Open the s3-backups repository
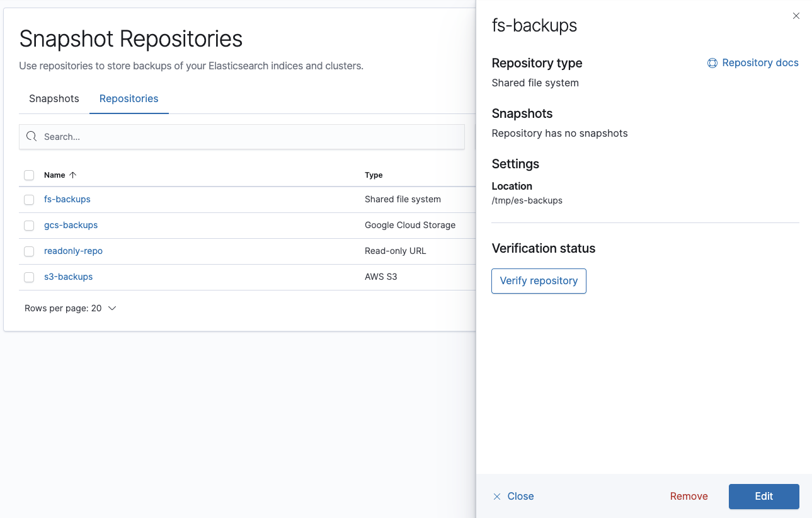This screenshot has height=518, width=812. click(x=68, y=277)
